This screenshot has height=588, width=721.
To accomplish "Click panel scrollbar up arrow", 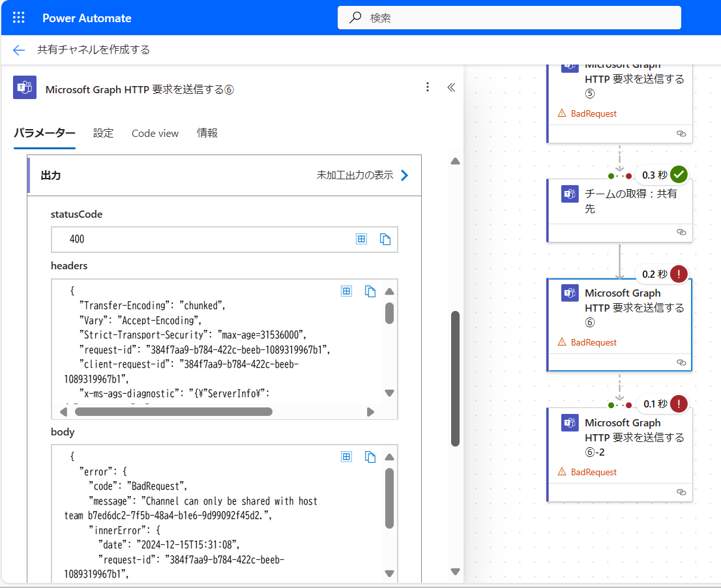I will [455, 162].
